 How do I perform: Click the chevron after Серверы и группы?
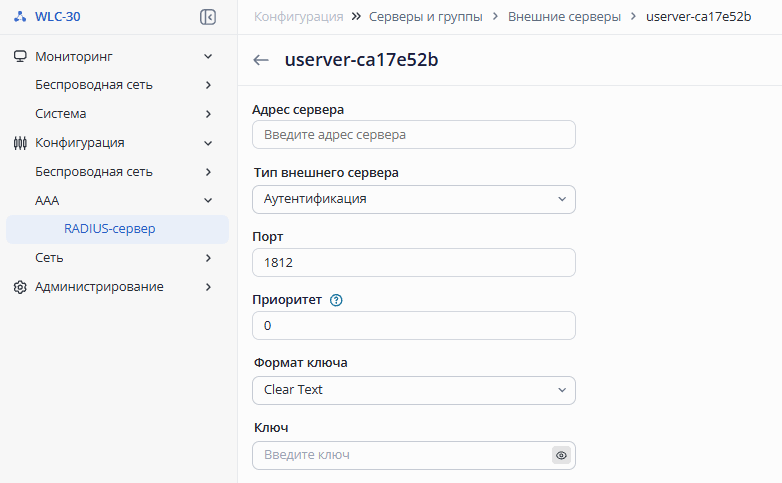click(x=495, y=16)
